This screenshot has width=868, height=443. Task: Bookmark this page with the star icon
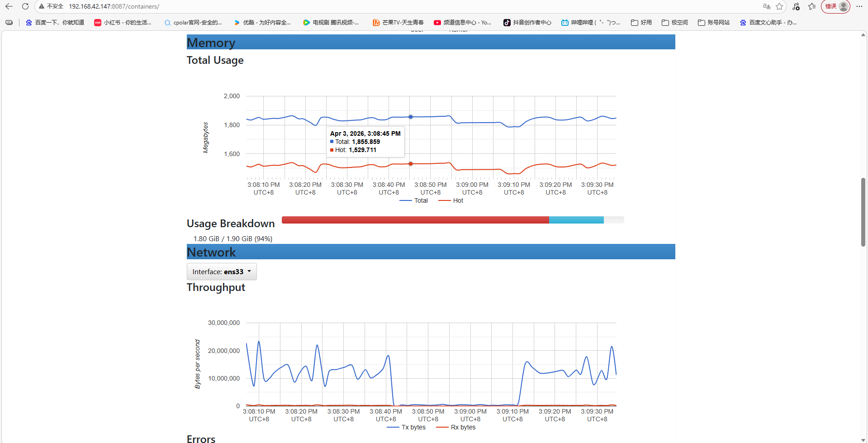779,6
